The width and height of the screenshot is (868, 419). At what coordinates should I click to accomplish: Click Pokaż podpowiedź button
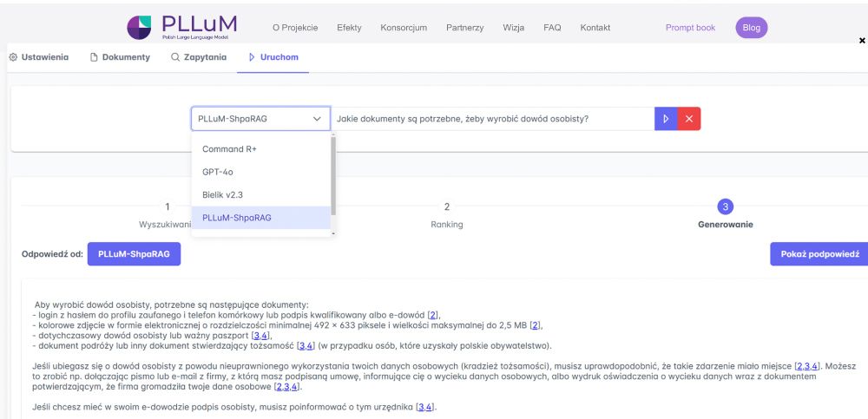tap(820, 254)
